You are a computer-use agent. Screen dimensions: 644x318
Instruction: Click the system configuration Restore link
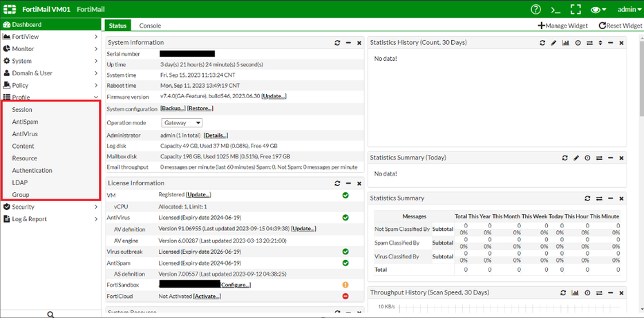tap(200, 109)
